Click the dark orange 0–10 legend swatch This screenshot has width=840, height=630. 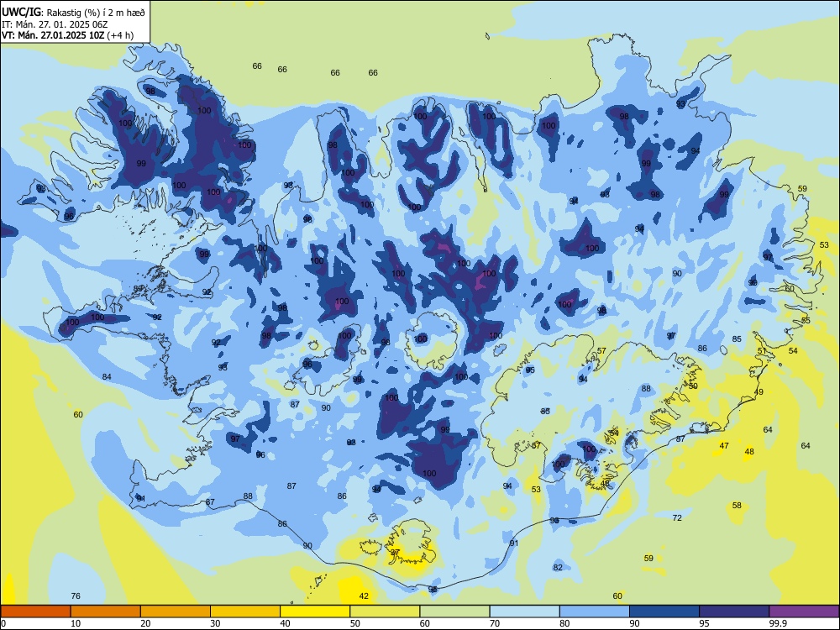(35, 612)
